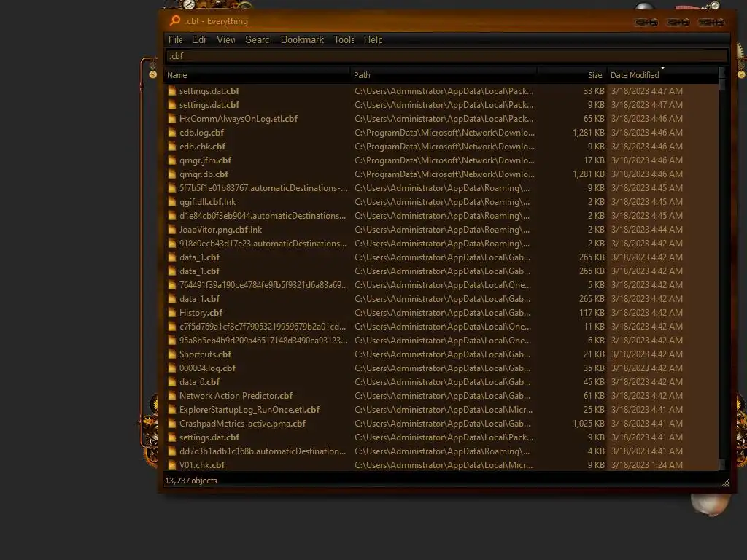Select file name starting with dd7c3b1adb1c168b
This screenshot has width=747, height=560.
tap(263, 451)
